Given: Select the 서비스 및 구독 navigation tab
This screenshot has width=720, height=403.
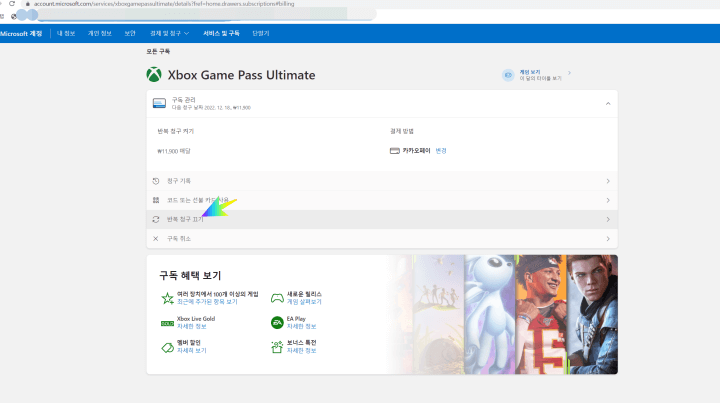Looking at the screenshot, I should [x=221, y=34].
